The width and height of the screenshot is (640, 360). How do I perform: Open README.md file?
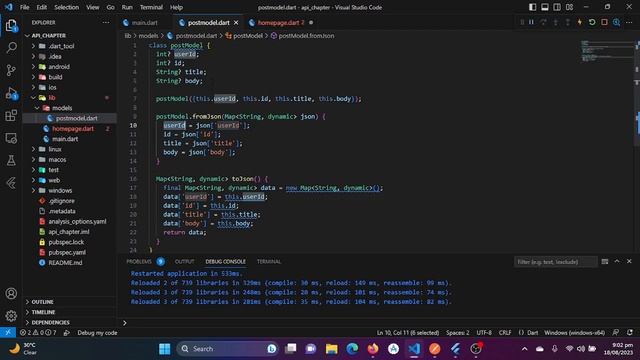tap(65, 263)
